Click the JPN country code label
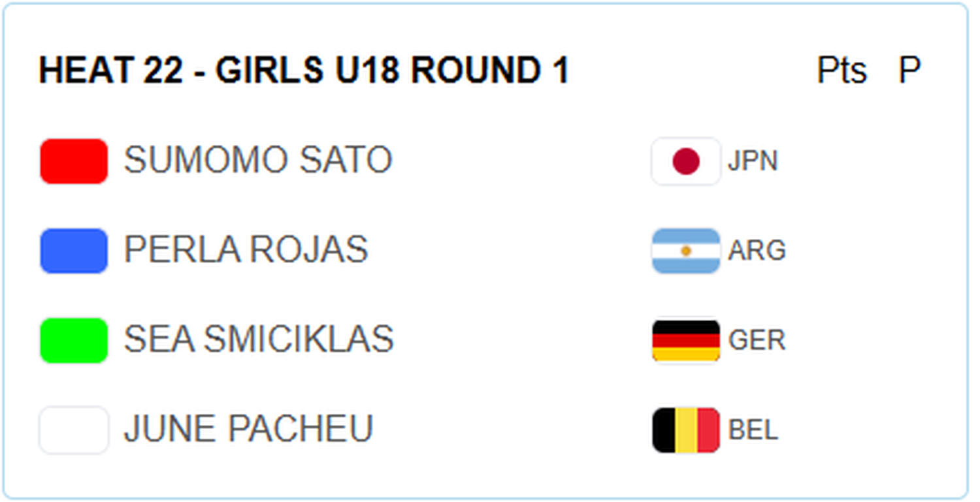980x502 pixels. [x=753, y=161]
